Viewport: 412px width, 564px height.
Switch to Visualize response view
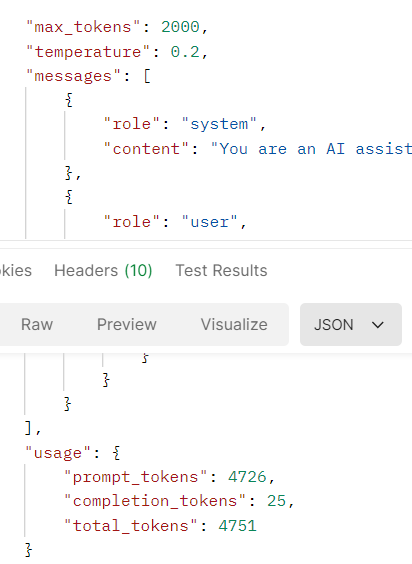click(x=234, y=324)
